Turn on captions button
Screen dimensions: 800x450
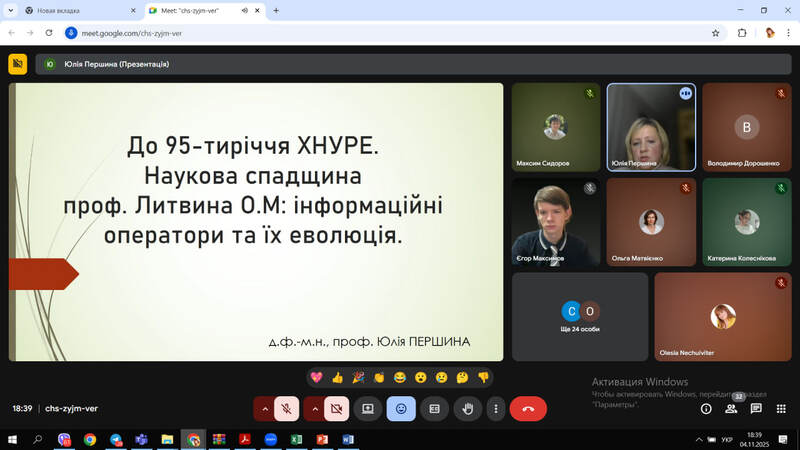(434, 408)
